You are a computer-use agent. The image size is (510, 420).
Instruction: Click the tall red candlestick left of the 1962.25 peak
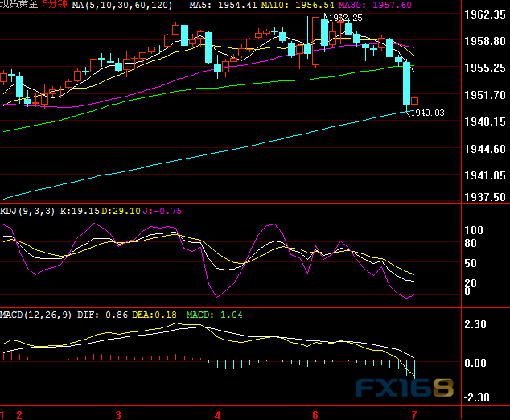click(x=315, y=41)
